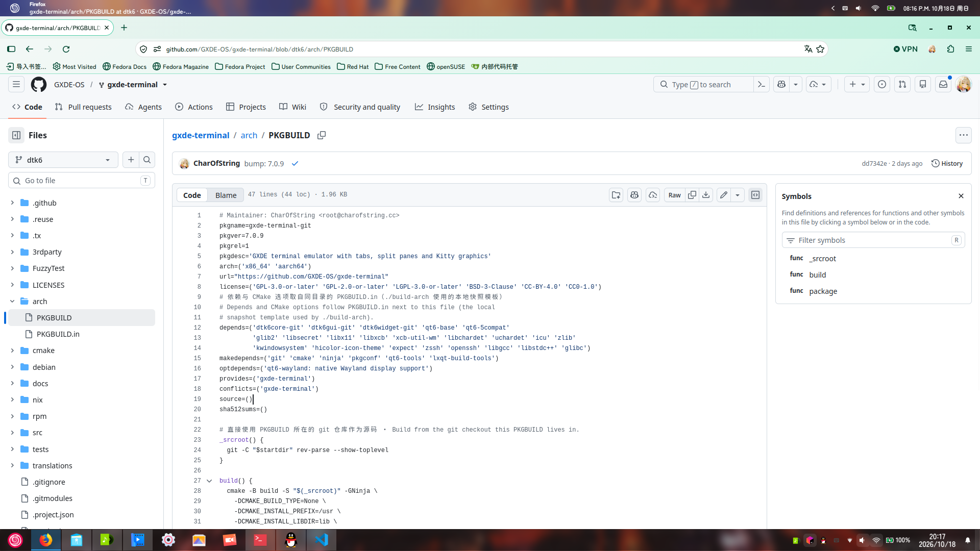Open edit options dropdown next to pencil
Screen dimensions: 980x551
coord(738,195)
